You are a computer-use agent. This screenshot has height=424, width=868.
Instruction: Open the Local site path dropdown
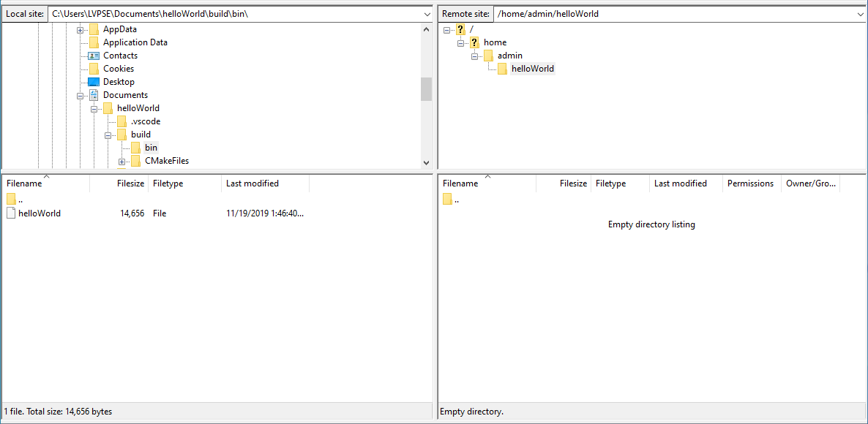point(427,14)
